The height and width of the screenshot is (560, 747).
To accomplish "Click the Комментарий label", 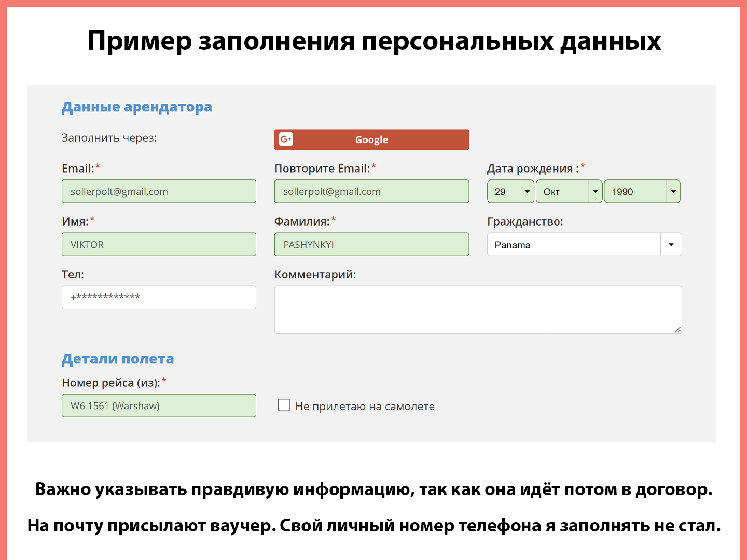I will click(x=315, y=275).
